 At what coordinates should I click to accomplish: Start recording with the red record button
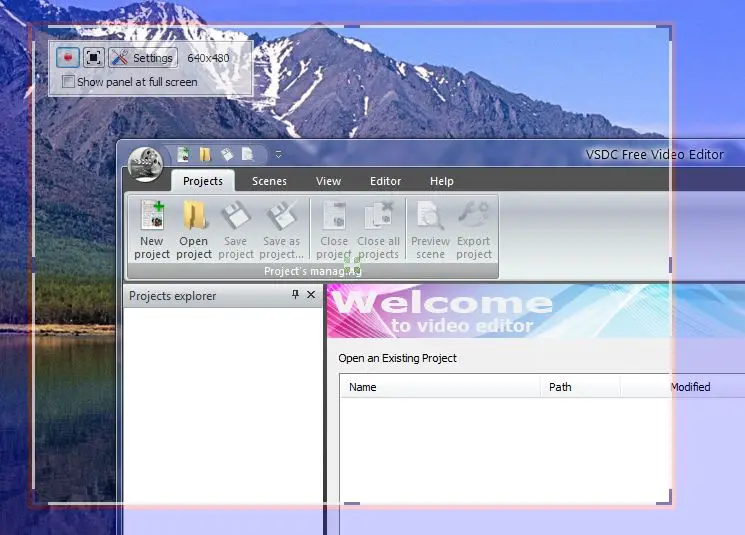tap(68, 58)
